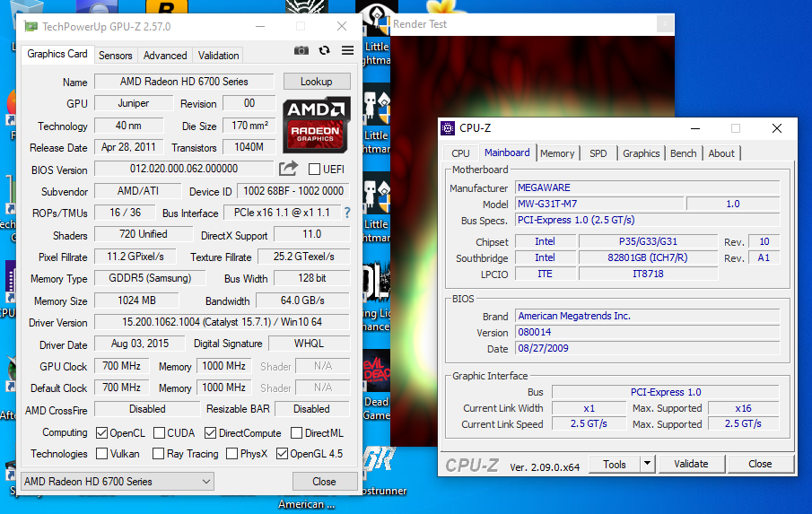Click the GDDR5 (Samsung) memory type field
This screenshot has height=514, width=812.
[150, 278]
